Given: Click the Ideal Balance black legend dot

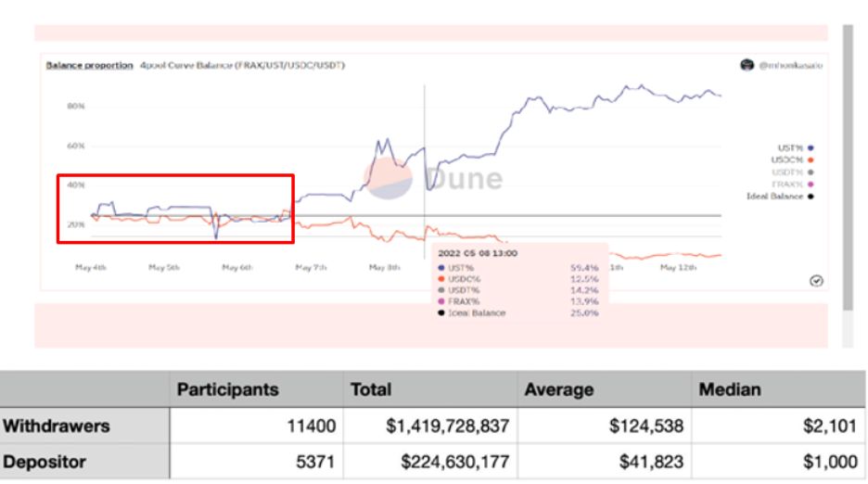Looking at the screenshot, I should coord(811,196).
